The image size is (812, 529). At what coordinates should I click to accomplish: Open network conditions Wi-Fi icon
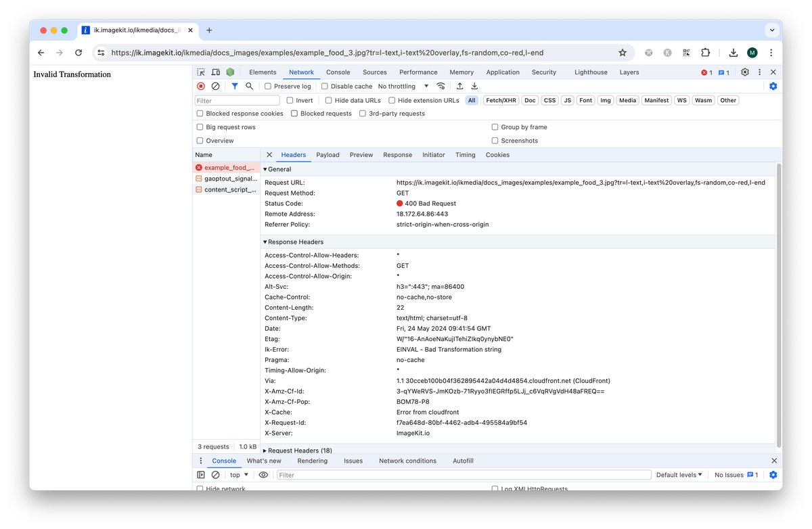pos(441,87)
